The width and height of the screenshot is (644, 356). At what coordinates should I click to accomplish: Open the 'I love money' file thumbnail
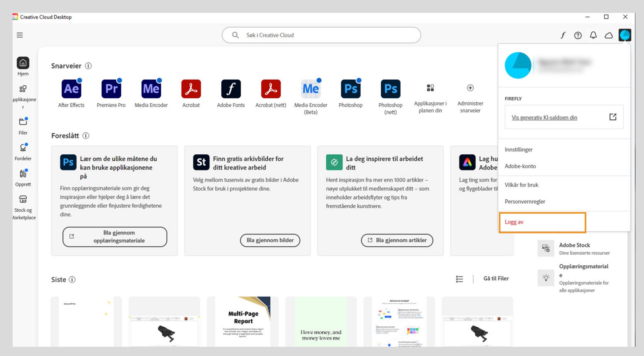(321, 321)
